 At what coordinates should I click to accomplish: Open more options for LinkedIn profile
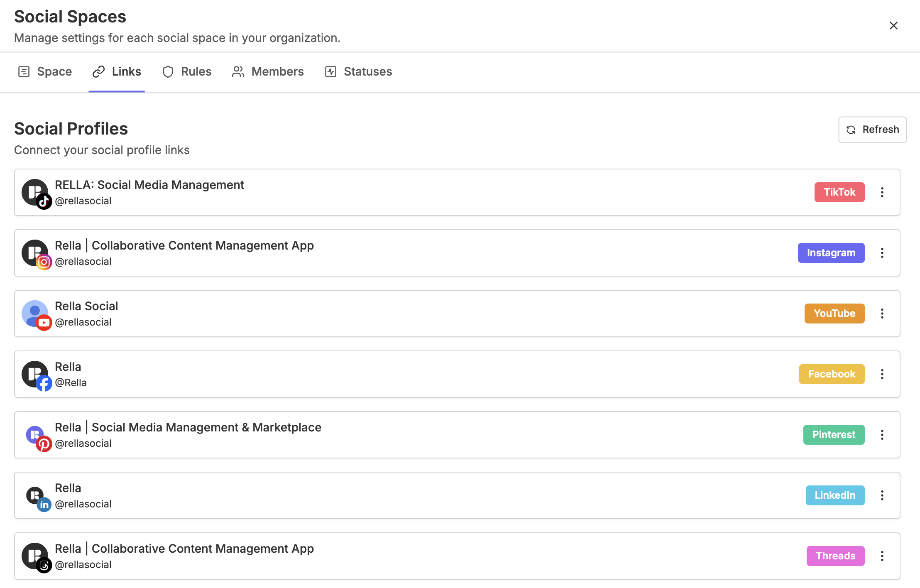tap(882, 495)
